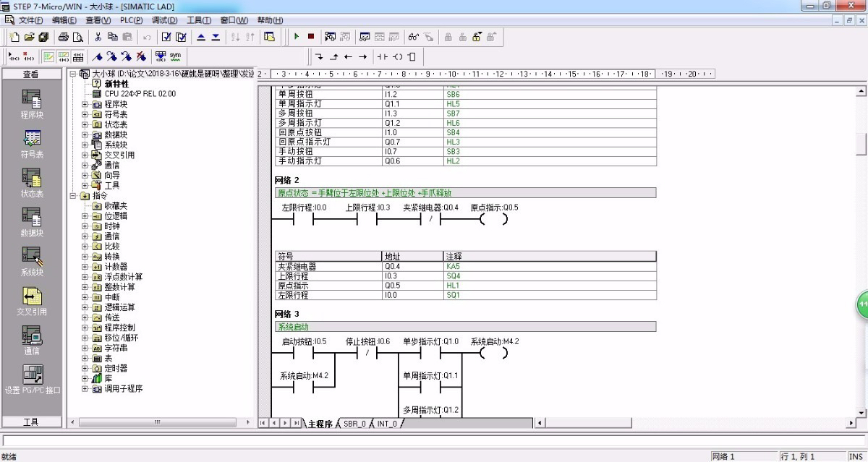Click the Print icon in toolbar

pyautogui.click(x=63, y=36)
